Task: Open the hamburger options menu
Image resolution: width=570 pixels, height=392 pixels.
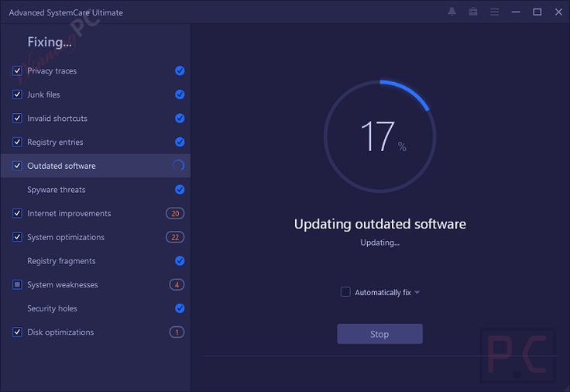Action: pos(494,12)
